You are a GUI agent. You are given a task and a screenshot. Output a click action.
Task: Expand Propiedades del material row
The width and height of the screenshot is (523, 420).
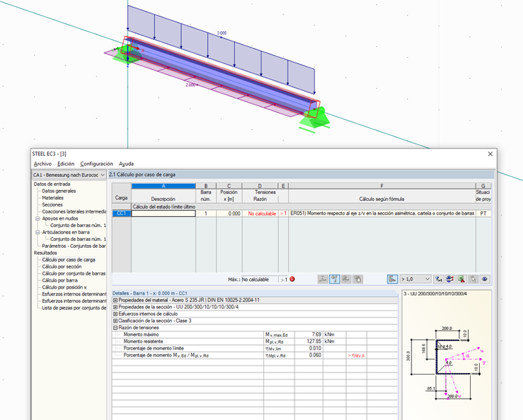116,300
